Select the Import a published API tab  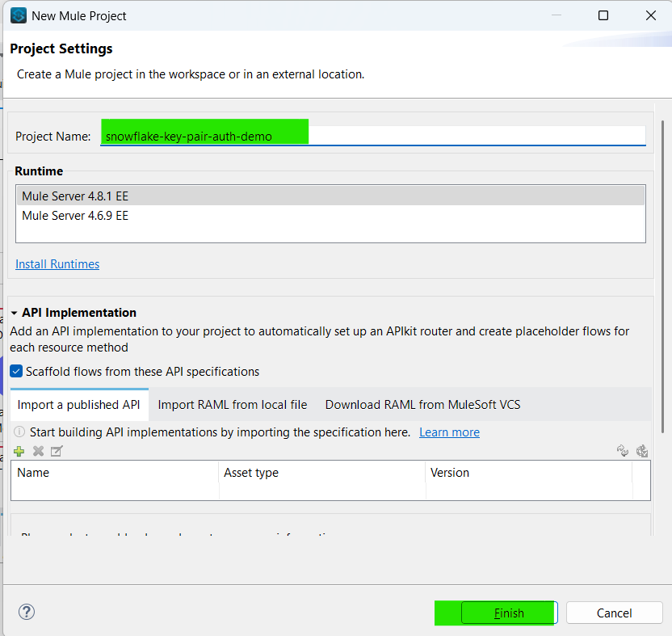[x=79, y=405]
